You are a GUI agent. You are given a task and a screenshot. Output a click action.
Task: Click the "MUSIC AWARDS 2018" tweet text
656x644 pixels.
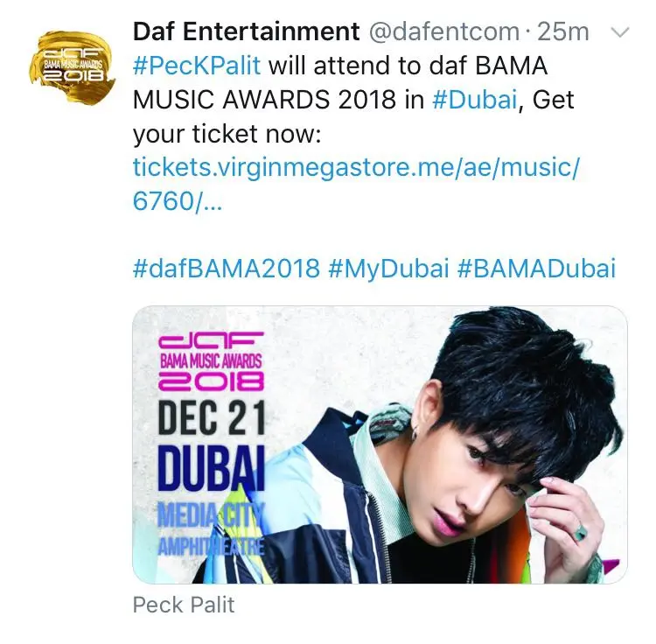[264, 100]
